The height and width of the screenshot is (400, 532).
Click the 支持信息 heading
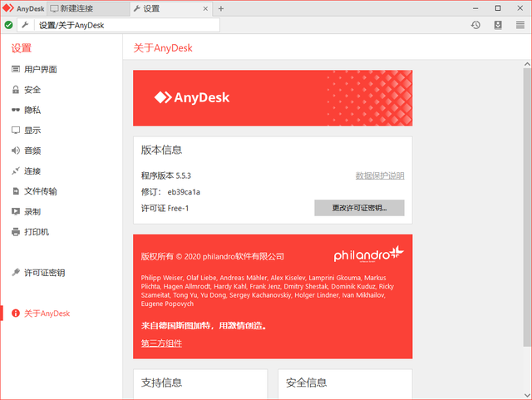click(x=161, y=383)
